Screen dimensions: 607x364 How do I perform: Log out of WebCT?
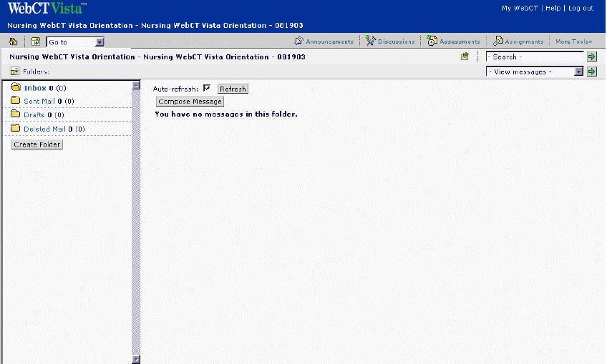[581, 8]
